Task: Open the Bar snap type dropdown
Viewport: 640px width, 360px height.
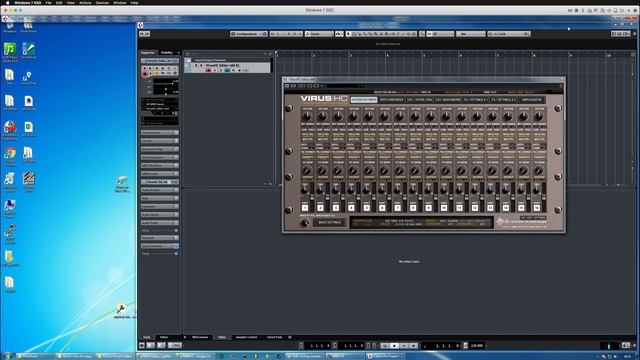Action: click(471, 34)
